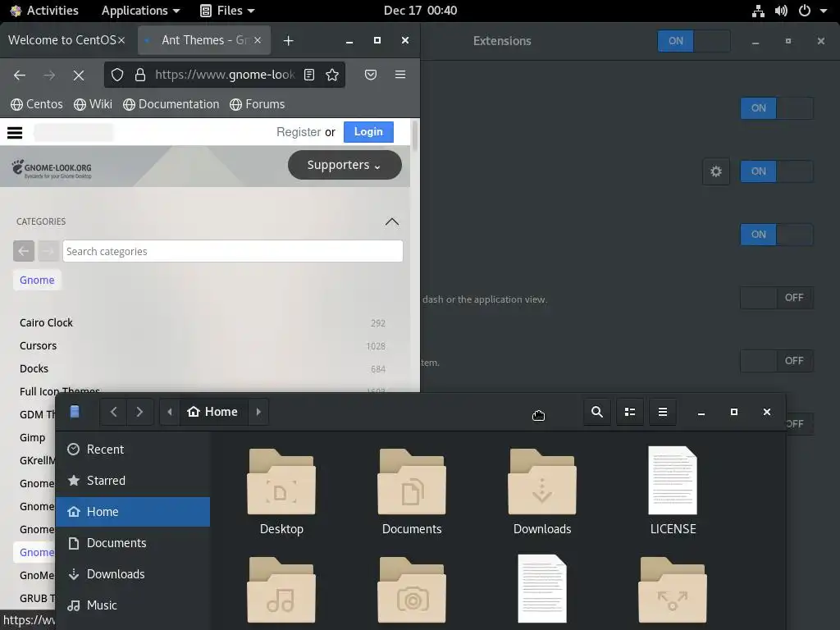
Task: Click the Files search magnifier icon
Action: pos(597,412)
